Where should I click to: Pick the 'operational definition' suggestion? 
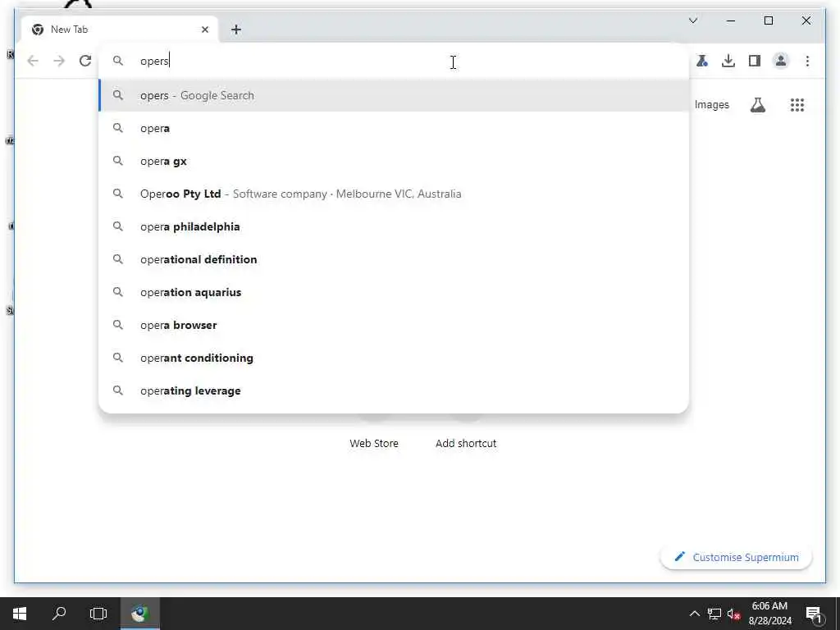click(394, 259)
